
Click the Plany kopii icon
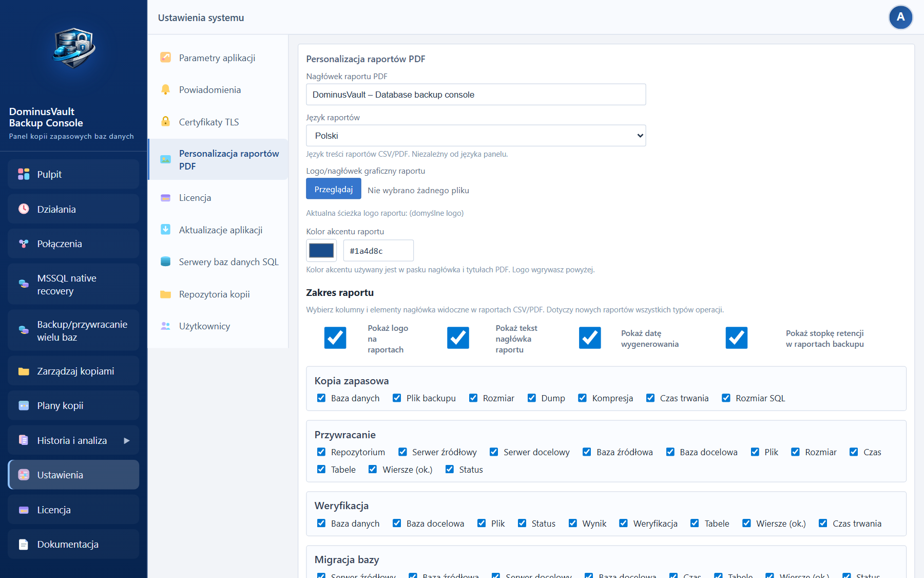(24, 405)
